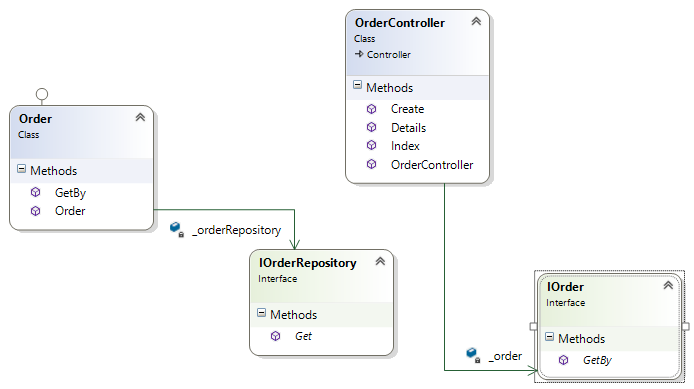Click the Index method icon
The height and width of the screenshot is (389, 694).
coord(372,145)
